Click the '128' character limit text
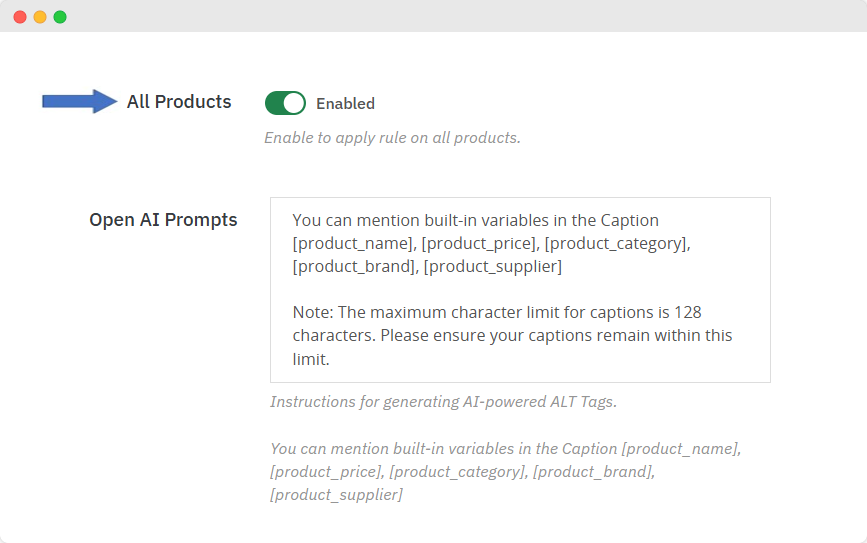The height and width of the screenshot is (543, 867). [688, 312]
